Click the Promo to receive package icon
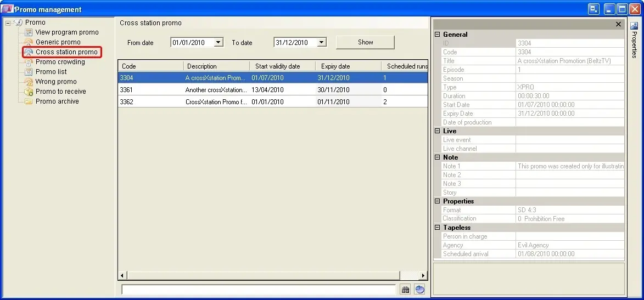644x300 pixels. [x=29, y=92]
